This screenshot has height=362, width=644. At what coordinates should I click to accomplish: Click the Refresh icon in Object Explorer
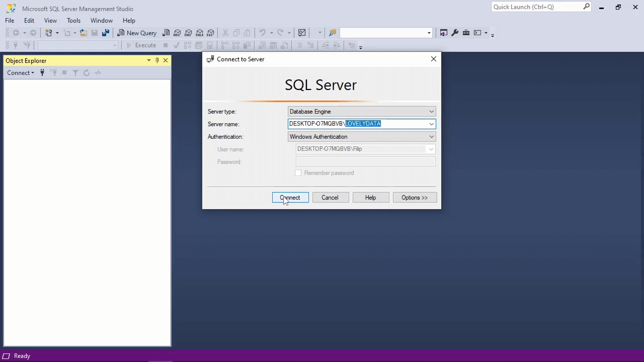pos(87,73)
